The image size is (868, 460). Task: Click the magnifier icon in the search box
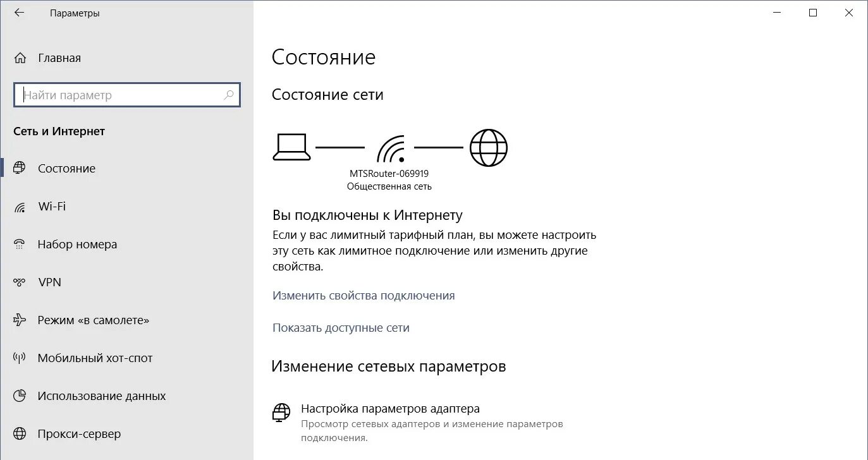click(228, 95)
